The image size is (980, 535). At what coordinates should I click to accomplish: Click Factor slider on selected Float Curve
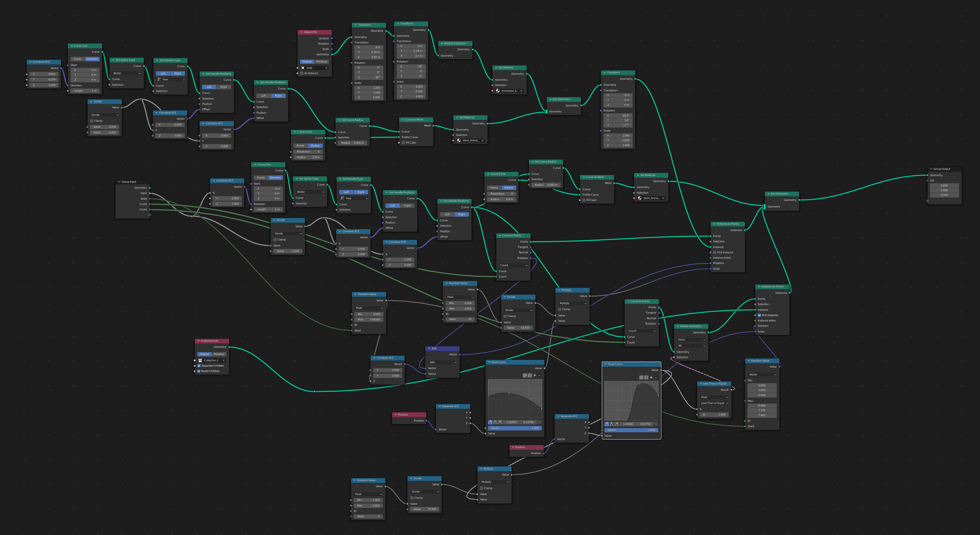(631, 430)
